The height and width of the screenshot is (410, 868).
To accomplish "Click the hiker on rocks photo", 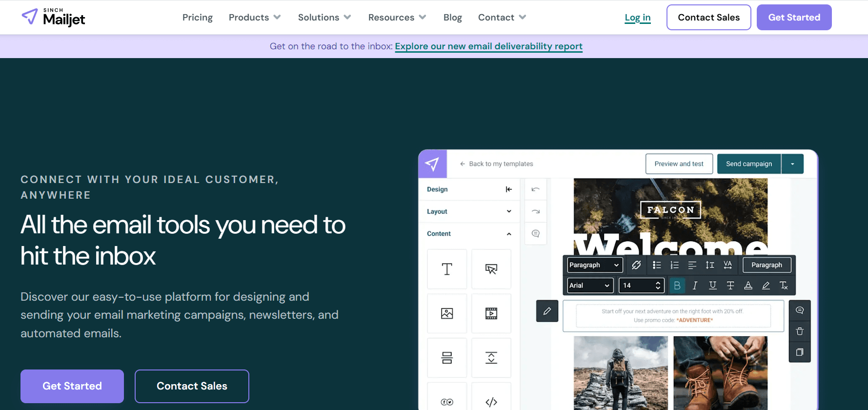I will pyautogui.click(x=621, y=373).
